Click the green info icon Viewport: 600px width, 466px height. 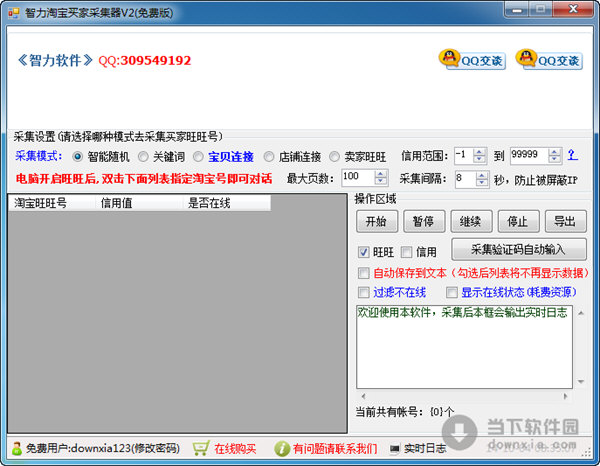(x=282, y=448)
